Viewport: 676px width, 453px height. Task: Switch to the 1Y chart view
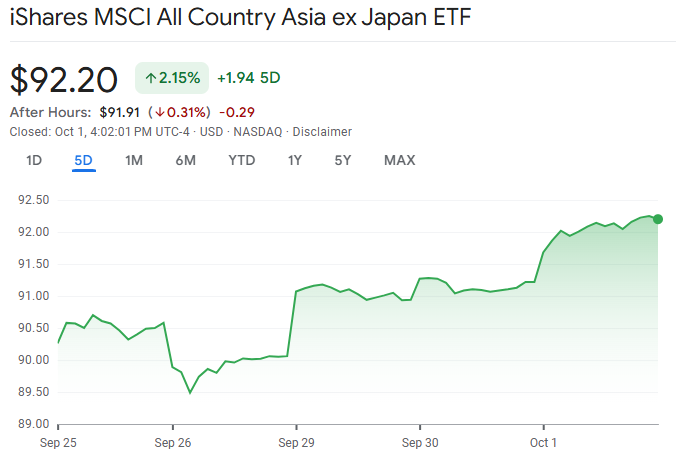coord(295,160)
